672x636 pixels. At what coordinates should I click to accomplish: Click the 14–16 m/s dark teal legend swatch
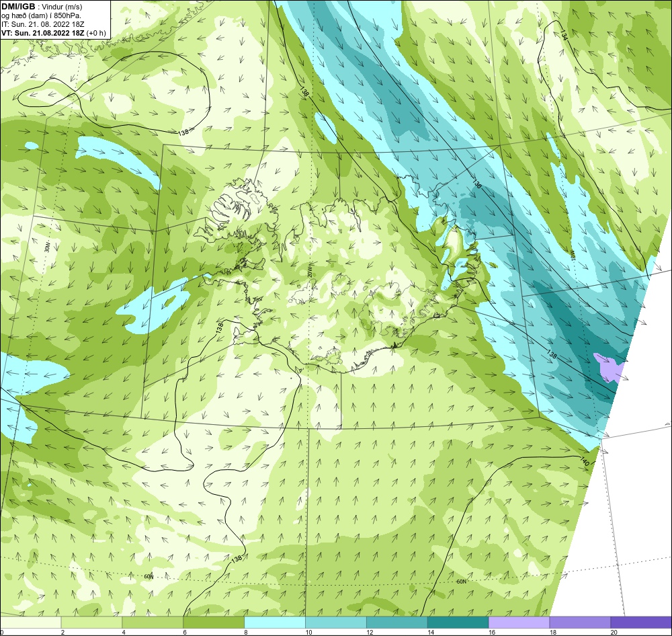coord(458,622)
